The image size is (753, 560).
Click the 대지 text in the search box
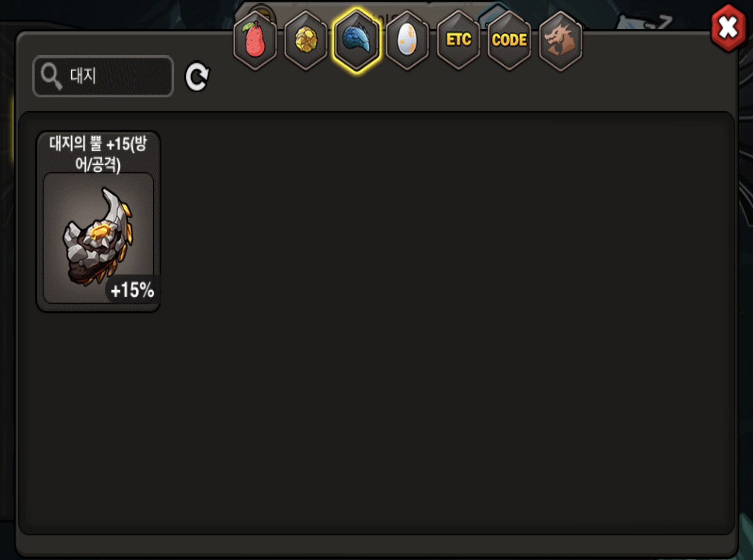pyautogui.click(x=83, y=76)
